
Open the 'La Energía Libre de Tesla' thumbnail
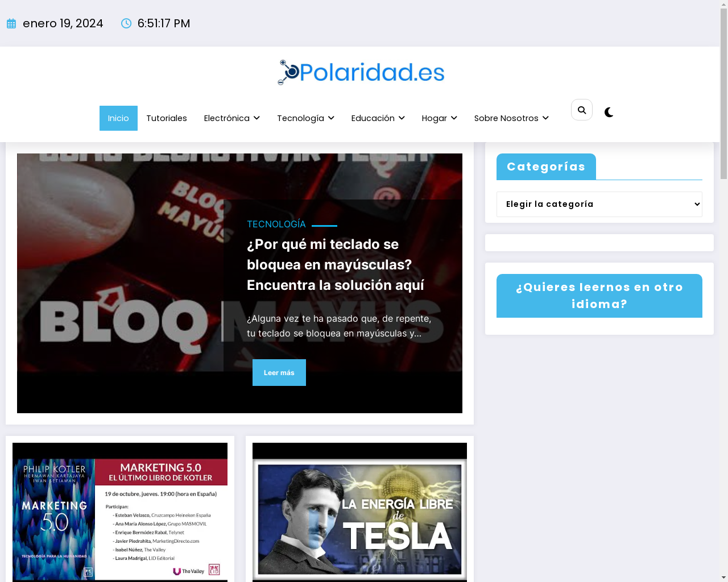[359, 512]
